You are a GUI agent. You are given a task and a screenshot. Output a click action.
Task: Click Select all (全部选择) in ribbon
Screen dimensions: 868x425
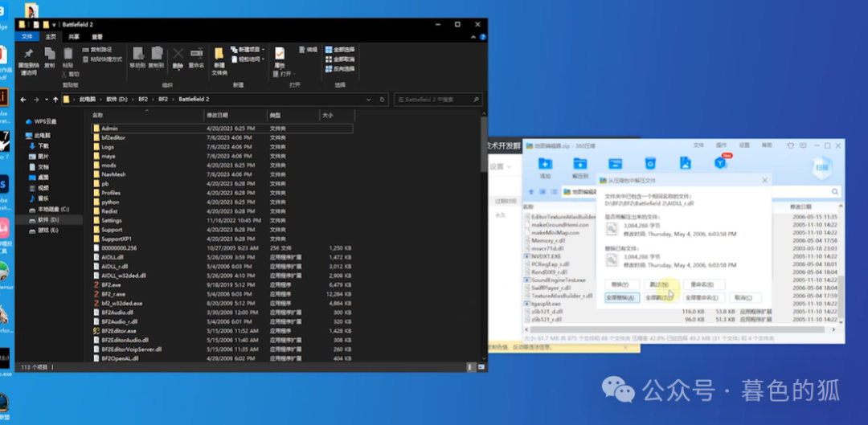pyautogui.click(x=340, y=49)
